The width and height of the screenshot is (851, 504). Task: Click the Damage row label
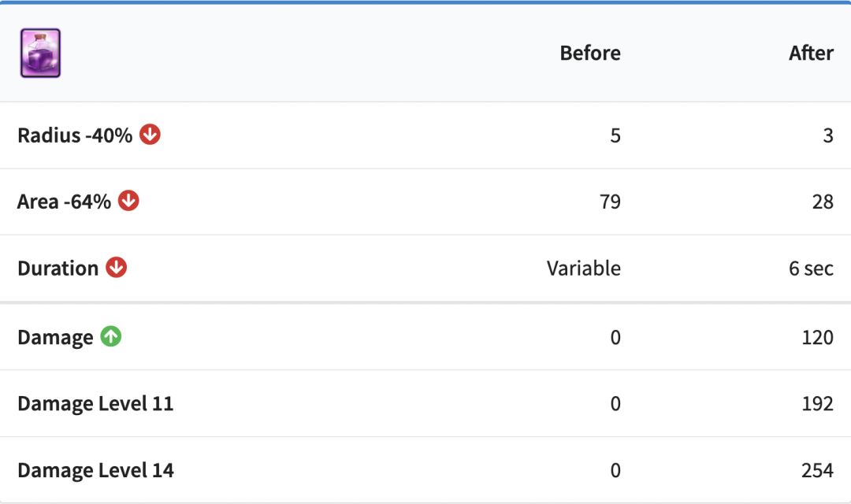(55, 338)
